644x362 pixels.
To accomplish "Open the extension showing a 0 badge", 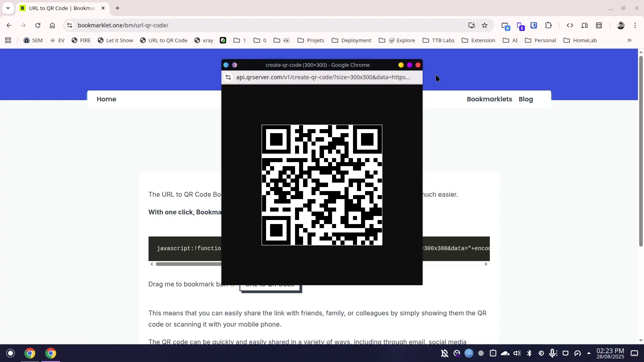I will tap(520, 25).
